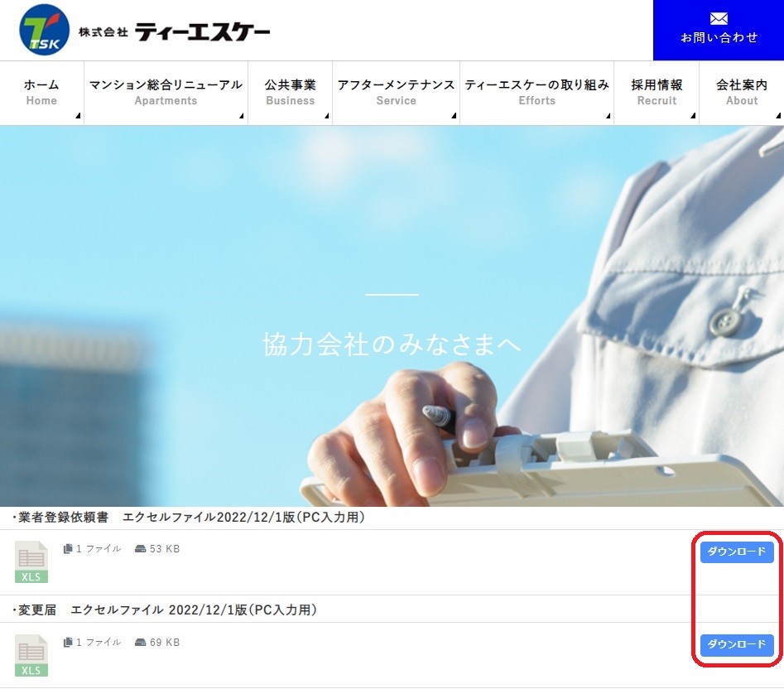
Task: Expand the arrow on 公共事業 menu item
Action: pyautogui.click(x=327, y=116)
